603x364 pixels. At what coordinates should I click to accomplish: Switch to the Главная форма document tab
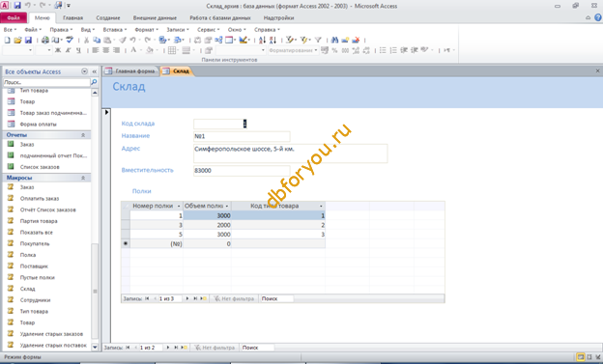click(130, 71)
